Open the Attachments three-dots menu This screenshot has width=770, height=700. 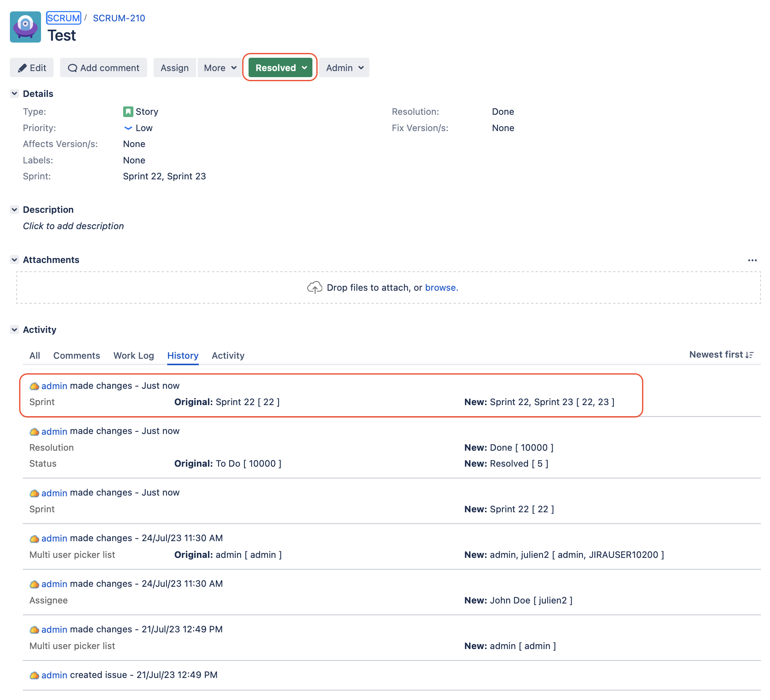tap(752, 260)
